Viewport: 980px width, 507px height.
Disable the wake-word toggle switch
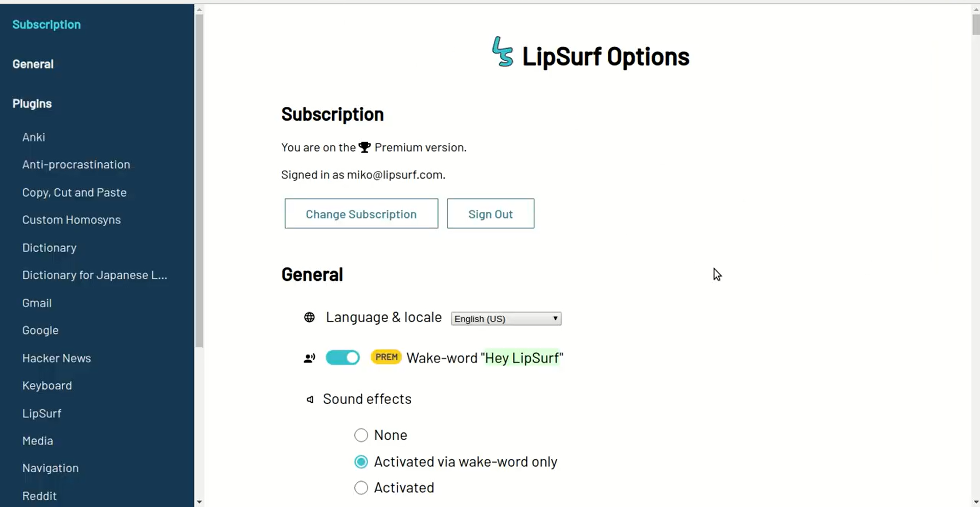(343, 357)
